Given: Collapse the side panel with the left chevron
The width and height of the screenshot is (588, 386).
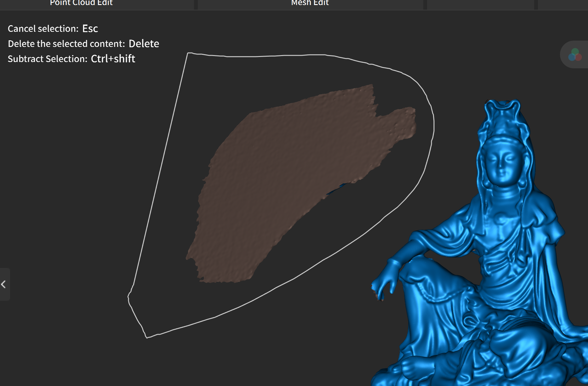Looking at the screenshot, I should [x=4, y=284].
